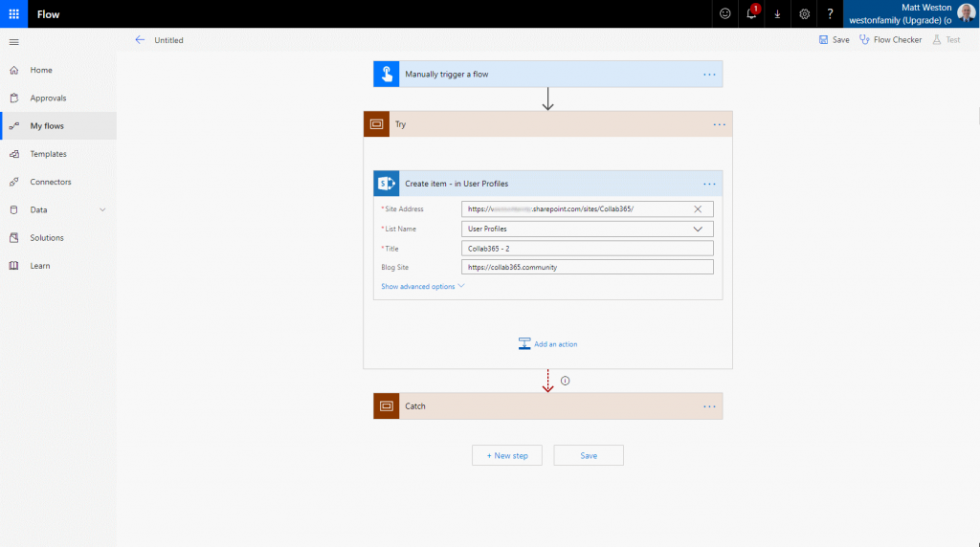Click the download arrow icon

pyautogui.click(x=777, y=13)
